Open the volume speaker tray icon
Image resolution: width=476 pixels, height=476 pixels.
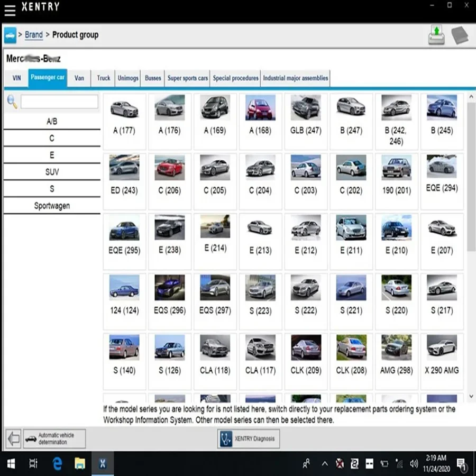click(414, 463)
